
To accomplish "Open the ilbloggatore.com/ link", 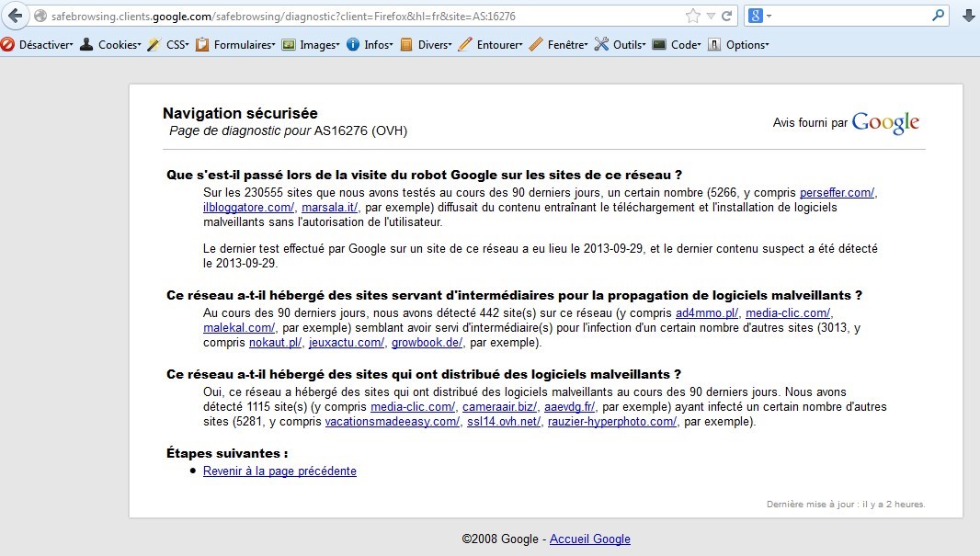I will tap(248, 208).
